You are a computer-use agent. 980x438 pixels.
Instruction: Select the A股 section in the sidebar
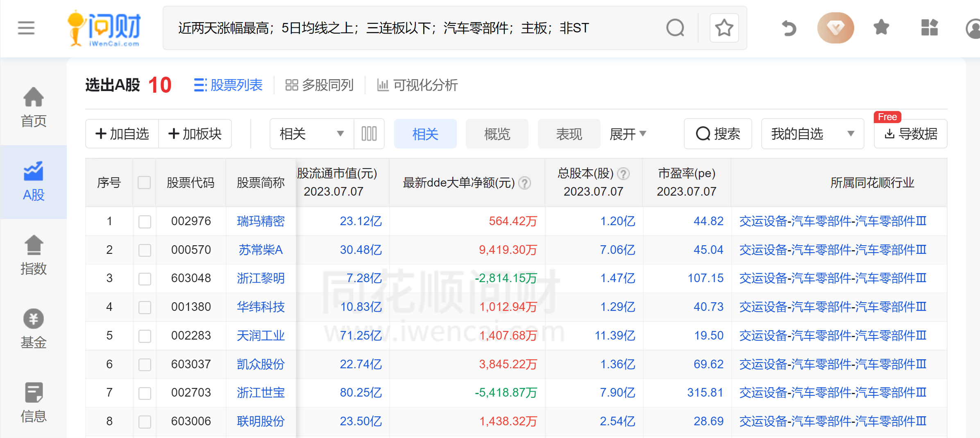(33, 180)
